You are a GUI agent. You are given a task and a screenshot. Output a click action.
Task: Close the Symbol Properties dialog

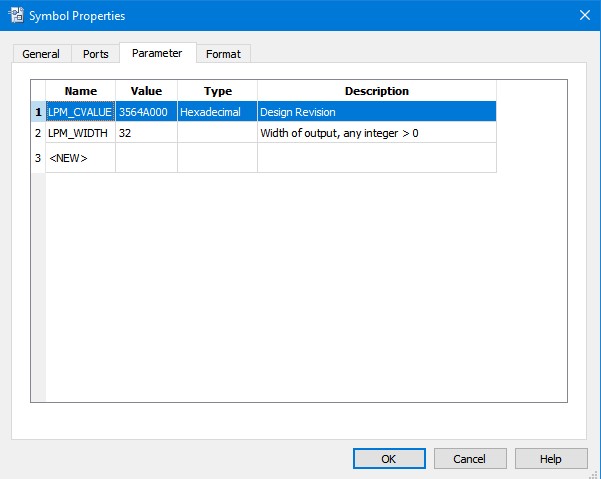tap(584, 15)
